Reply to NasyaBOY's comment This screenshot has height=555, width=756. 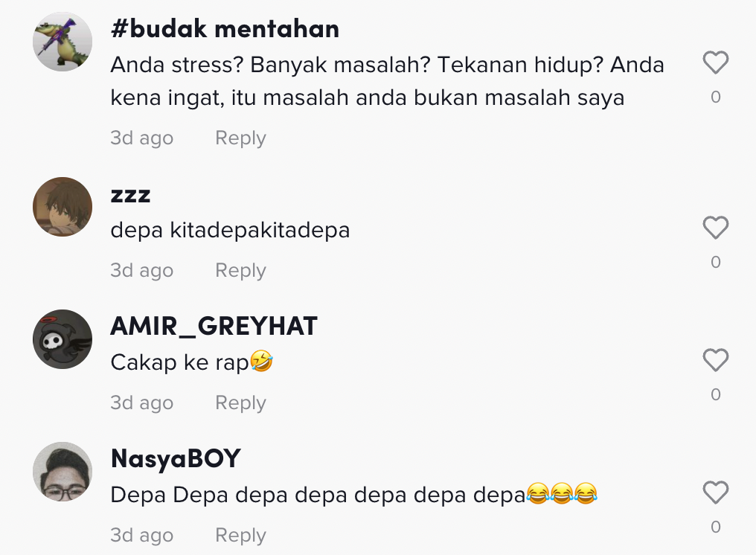pos(240,535)
